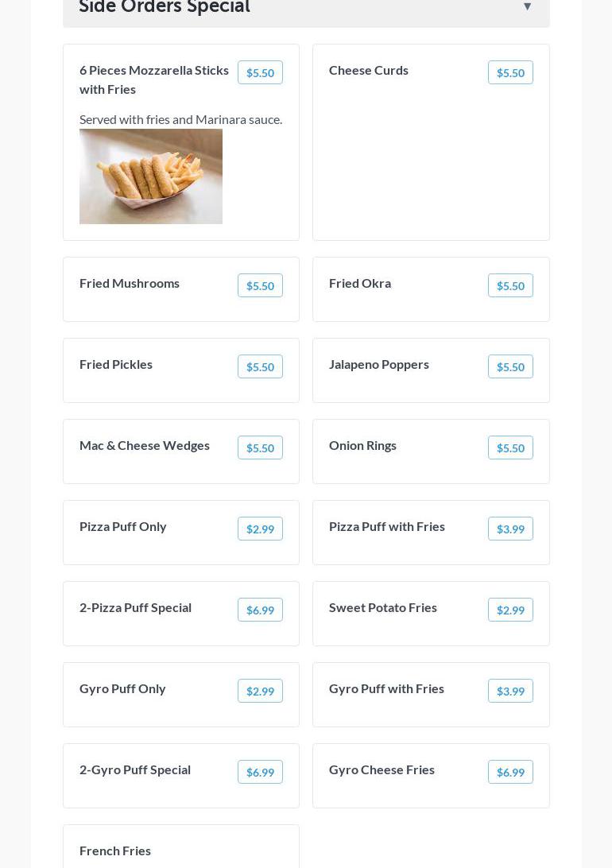Choose 2-Pizza Puff Special $6.99 price
The height and width of the screenshot is (868, 612).
[x=260, y=610]
